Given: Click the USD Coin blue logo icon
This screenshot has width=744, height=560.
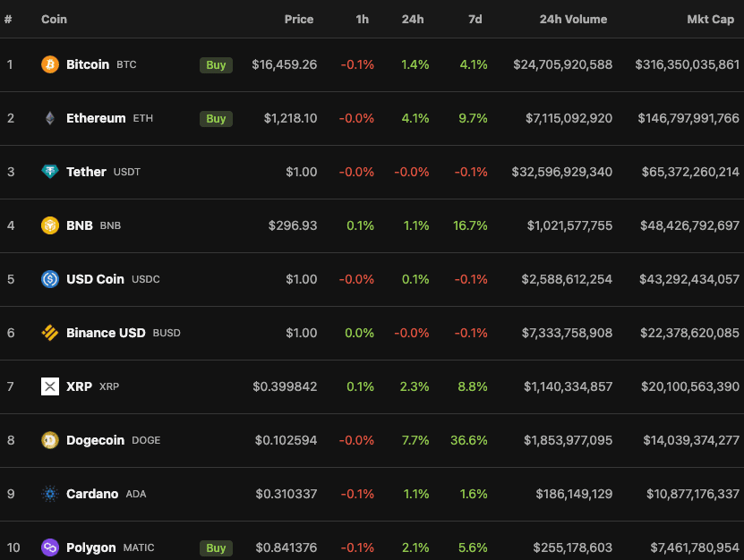Looking at the screenshot, I should pos(50,279).
